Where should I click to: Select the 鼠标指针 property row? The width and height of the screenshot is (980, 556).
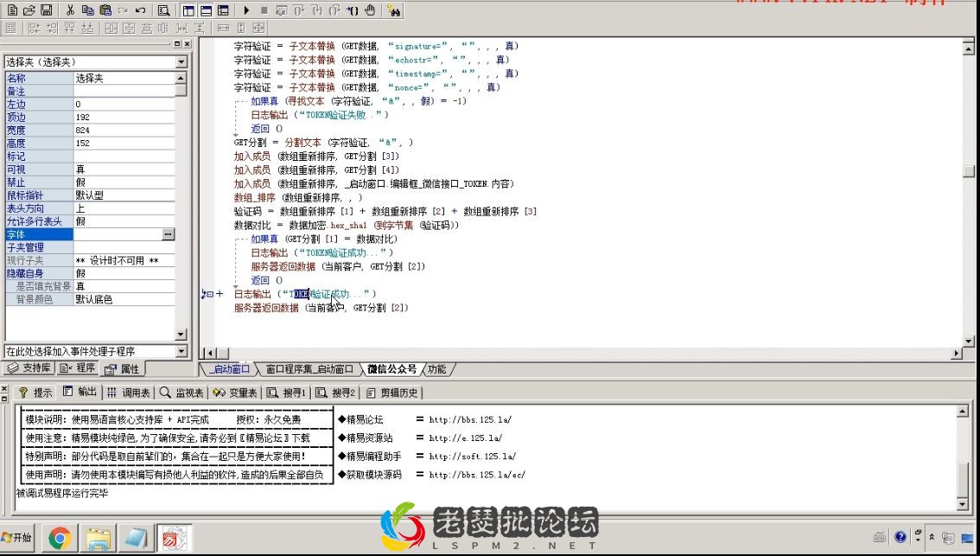(x=90, y=195)
